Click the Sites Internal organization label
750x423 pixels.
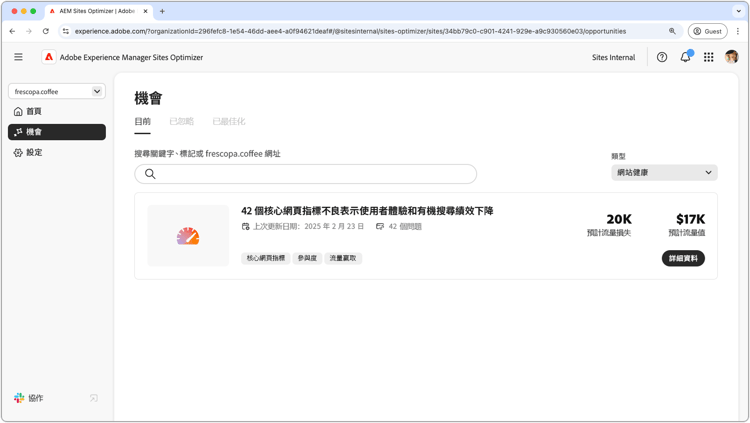tap(613, 57)
